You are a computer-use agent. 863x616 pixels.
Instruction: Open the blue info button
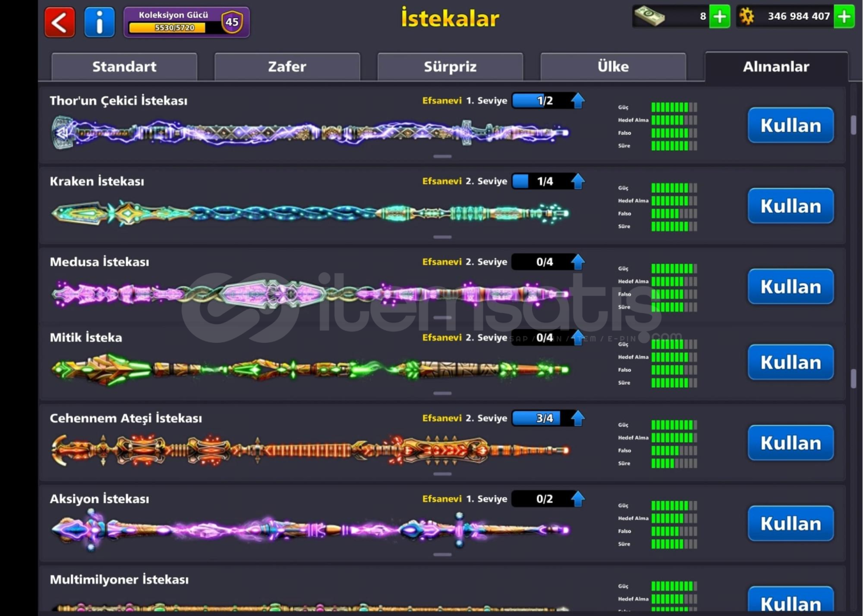coord(99,22)
